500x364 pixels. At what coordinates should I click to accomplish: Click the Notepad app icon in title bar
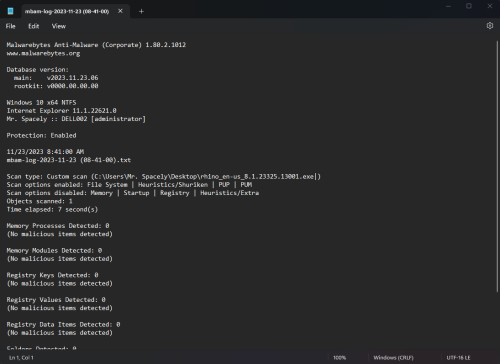point(10,11)
